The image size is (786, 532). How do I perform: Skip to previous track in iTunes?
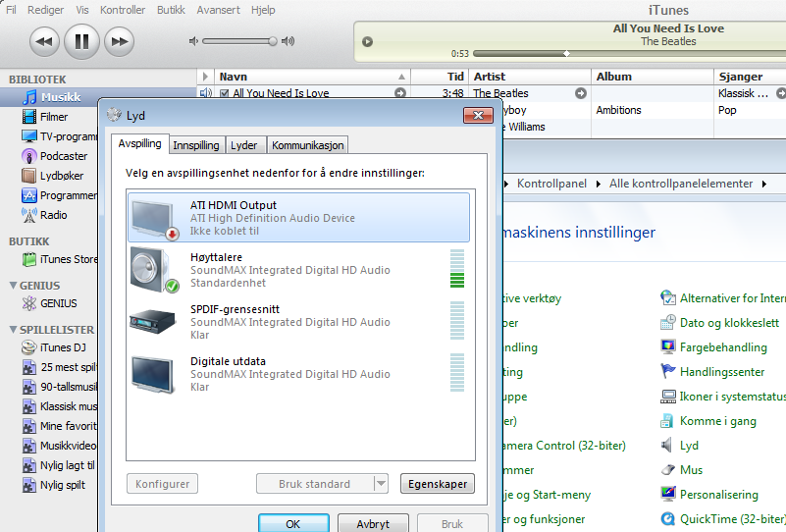pyautogui.click(x=44, y=41)
